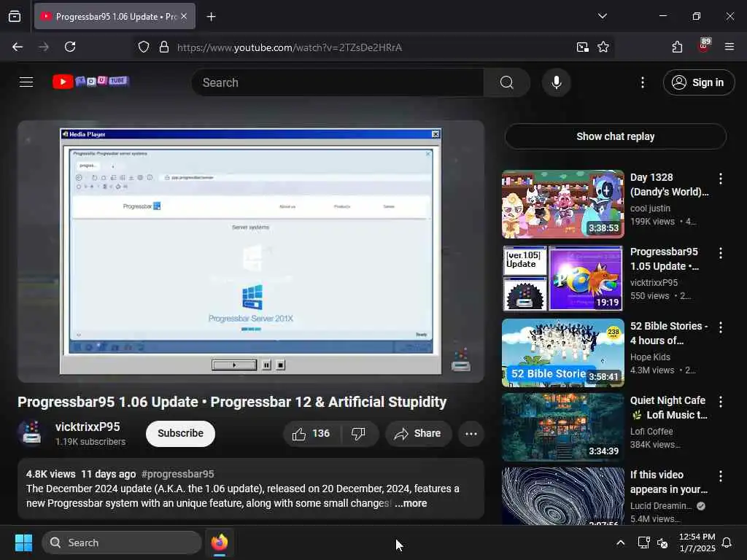Expand the list all tabs chevron
Screen dimensions: 747x560
[602, 16]
